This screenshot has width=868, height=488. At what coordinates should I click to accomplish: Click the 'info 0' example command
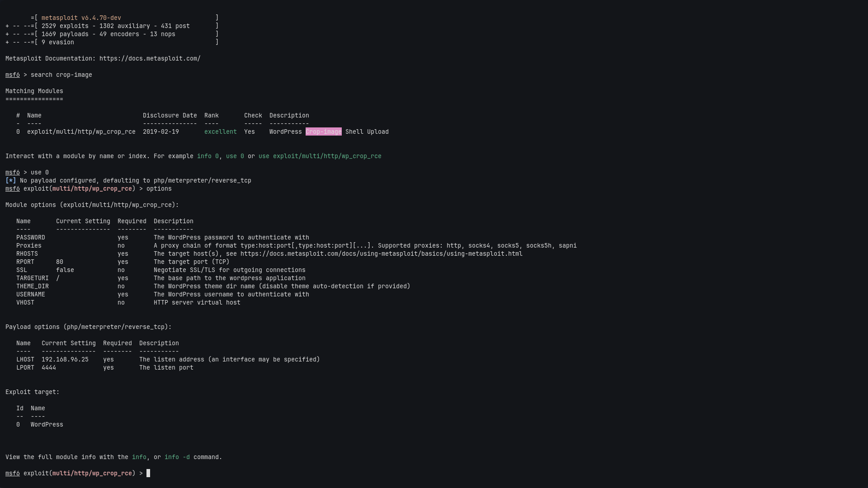[x=208, y=156]
